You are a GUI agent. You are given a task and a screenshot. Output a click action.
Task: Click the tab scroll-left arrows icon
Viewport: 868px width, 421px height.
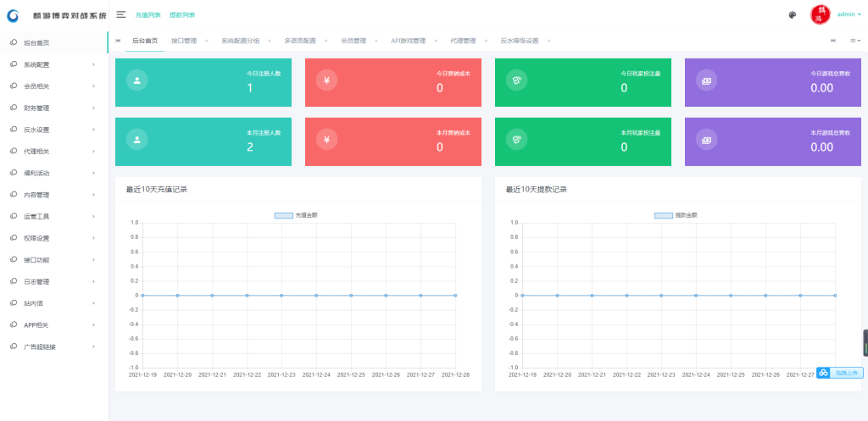pos(117,41)
